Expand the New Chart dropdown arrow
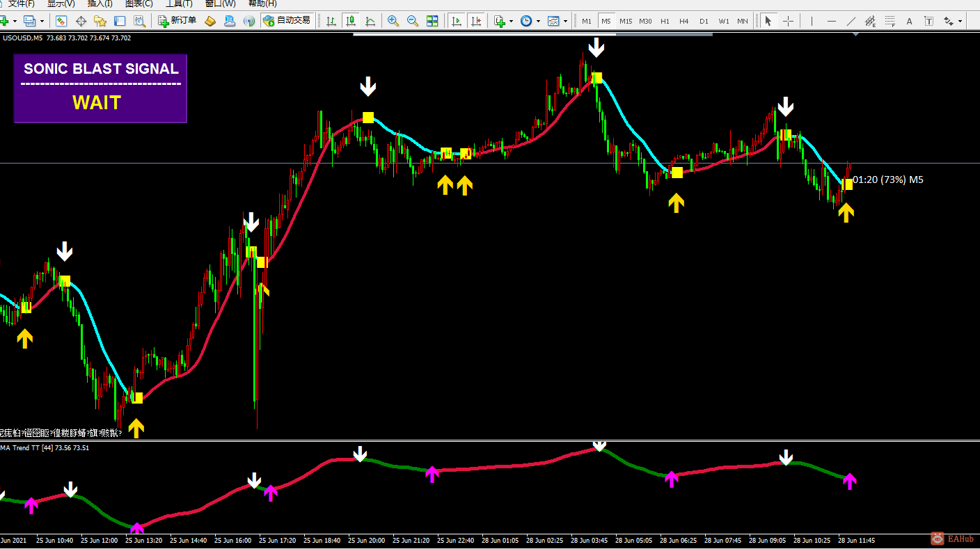This screenshot has height=549, width=980. 15,21
